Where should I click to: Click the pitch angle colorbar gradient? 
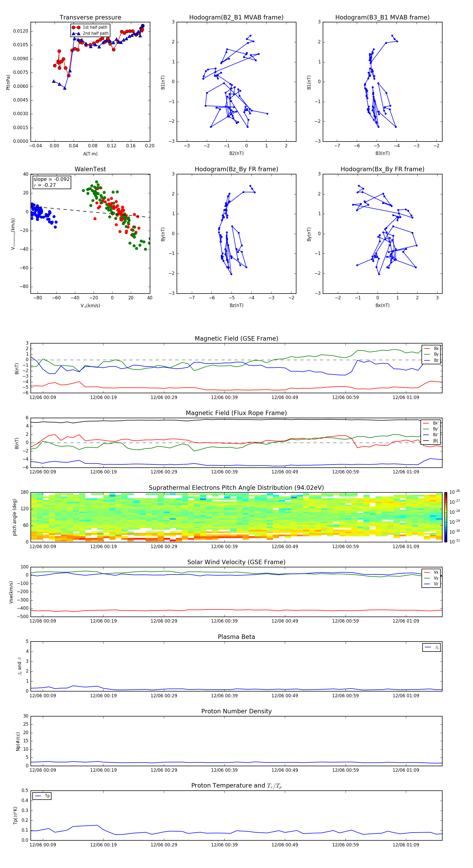click(x=446, y=517)
